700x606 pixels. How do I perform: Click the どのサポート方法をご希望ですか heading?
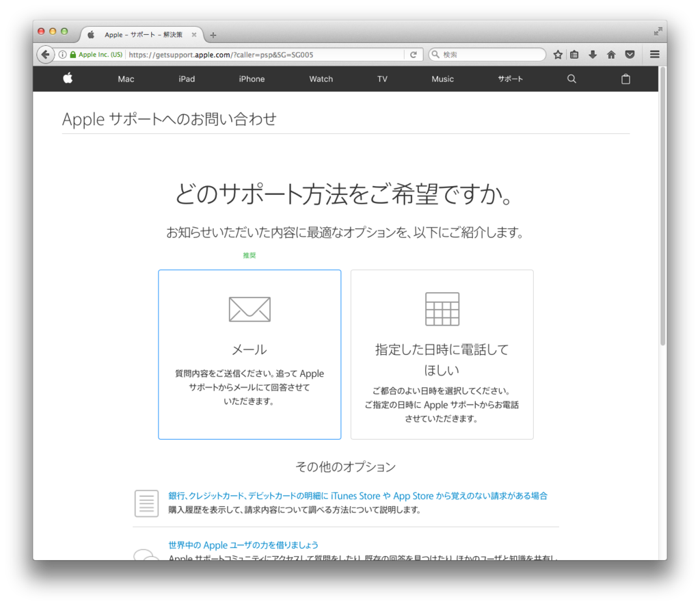[x=345, y=194]
